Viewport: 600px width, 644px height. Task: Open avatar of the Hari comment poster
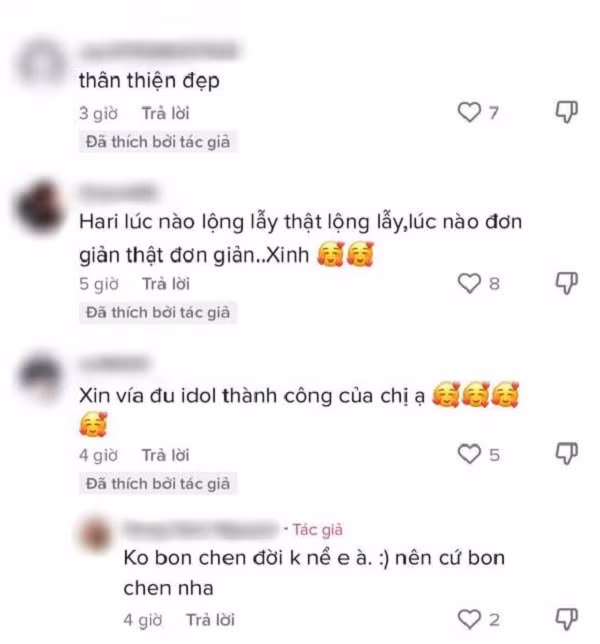(x=40, y=207)
